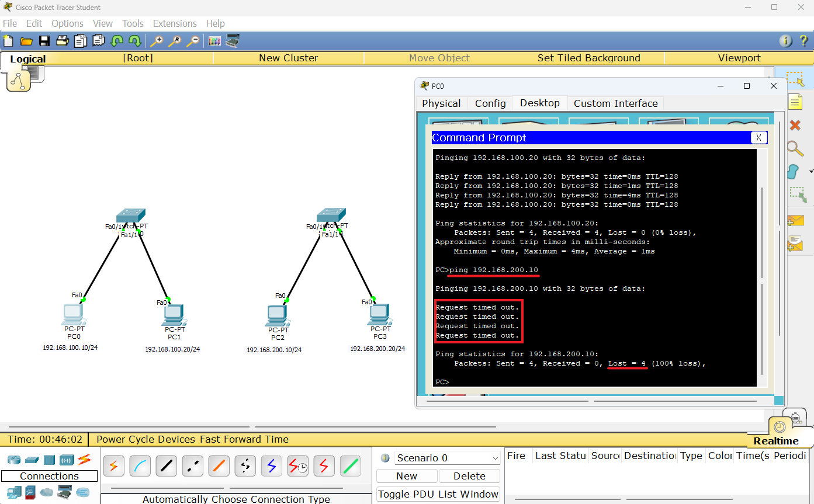Close Command Prompt with the X button

coord(758,138)
